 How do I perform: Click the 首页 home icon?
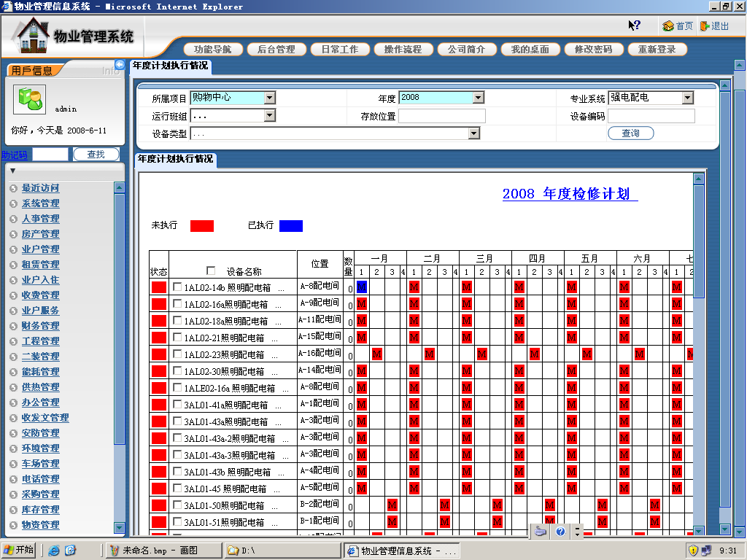click(668, 26)
